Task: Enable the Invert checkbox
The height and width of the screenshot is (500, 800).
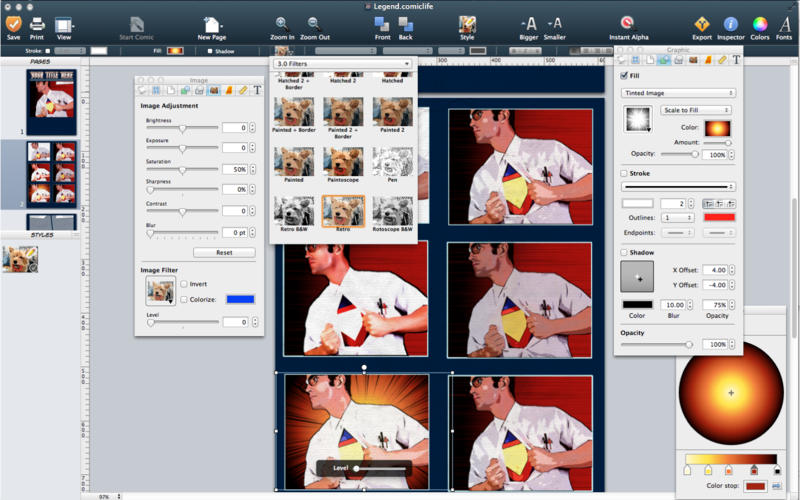Action: [x=184, y=284]
